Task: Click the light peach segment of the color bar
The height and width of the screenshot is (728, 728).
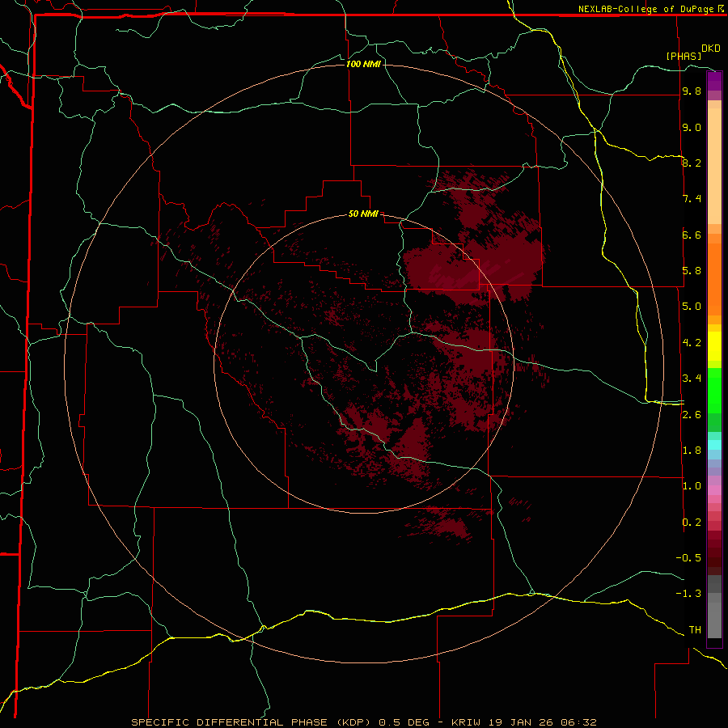Action: click(x=714, y=166)
